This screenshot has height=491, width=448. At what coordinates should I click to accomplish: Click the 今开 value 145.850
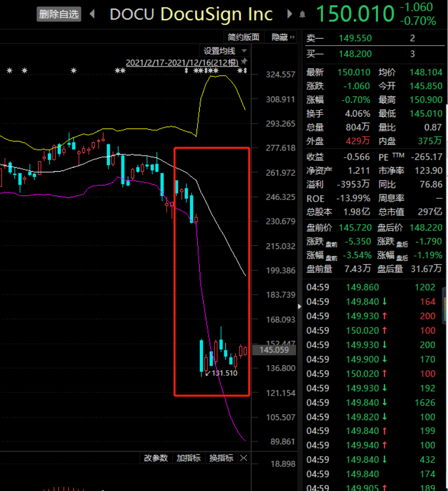[426, 86]
